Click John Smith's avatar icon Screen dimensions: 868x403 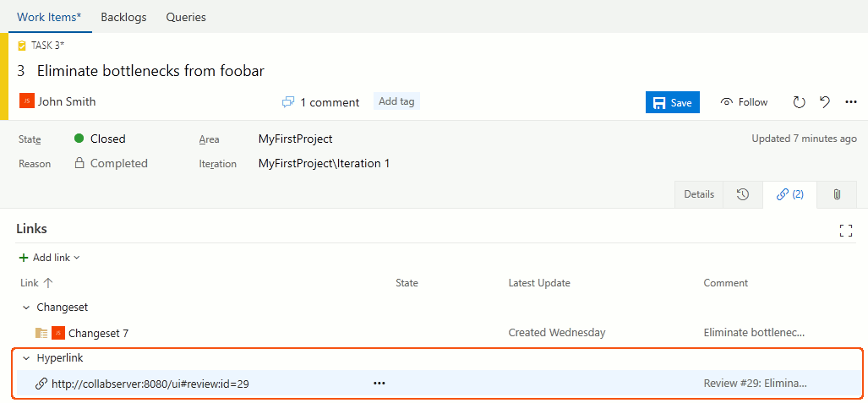[x=27, y=101]
